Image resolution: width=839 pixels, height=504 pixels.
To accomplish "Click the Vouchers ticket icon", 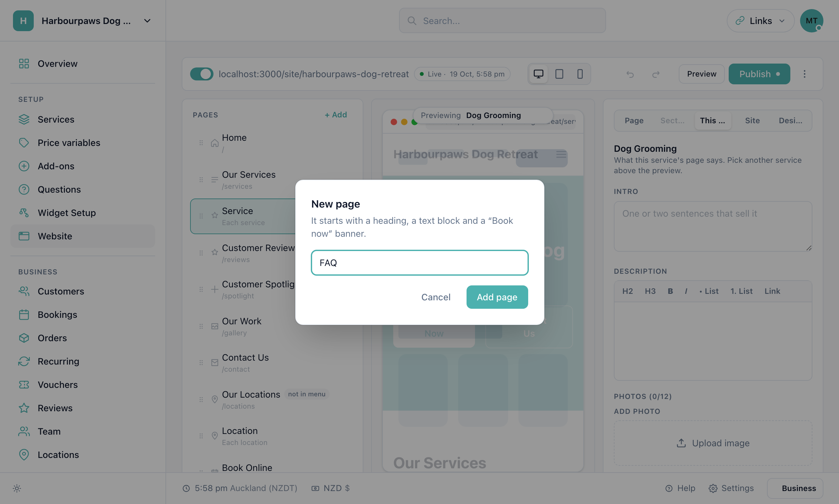I will [x=24, y=384].
